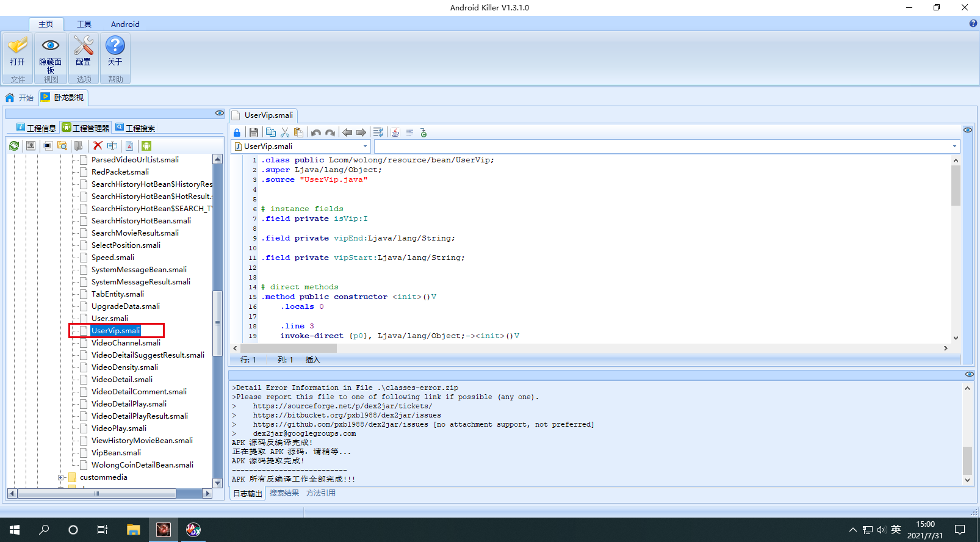Toggle the editor panel eye visibility icon
This screenshot has width=980, height=542.
click(x=968, y=130)
